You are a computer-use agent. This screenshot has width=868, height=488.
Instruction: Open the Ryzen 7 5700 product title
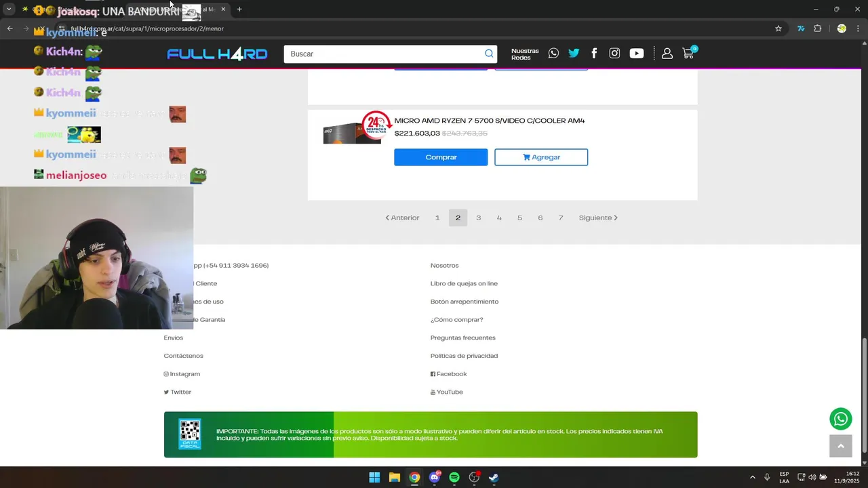tap(490, 121)
